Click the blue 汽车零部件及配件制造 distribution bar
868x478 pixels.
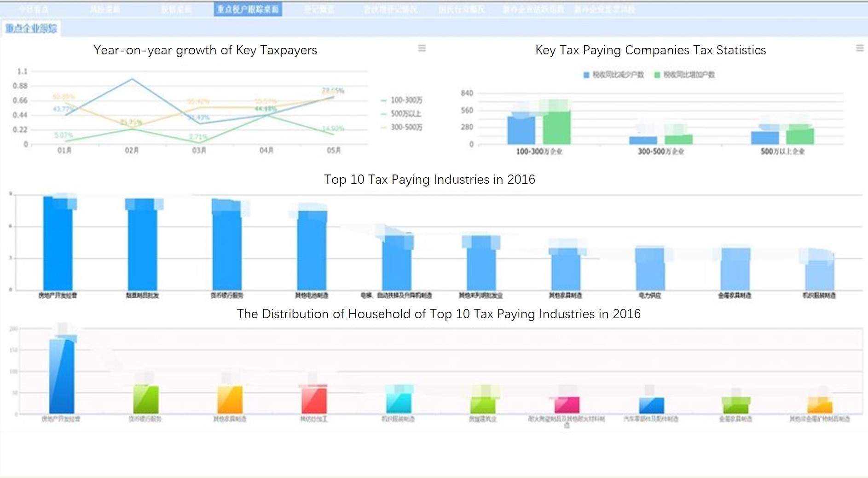click(x=652, y=406)
